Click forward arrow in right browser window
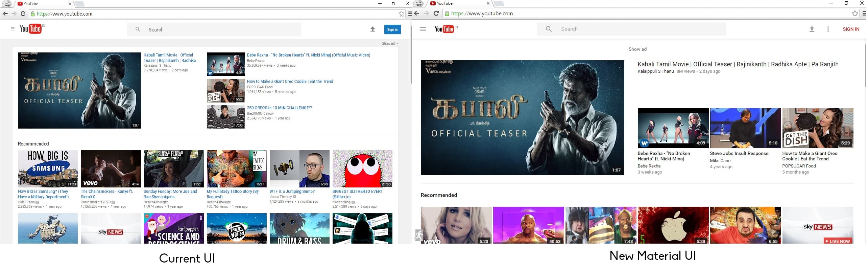Viewport: 868px width, 270px height. [x=426, y=14]
